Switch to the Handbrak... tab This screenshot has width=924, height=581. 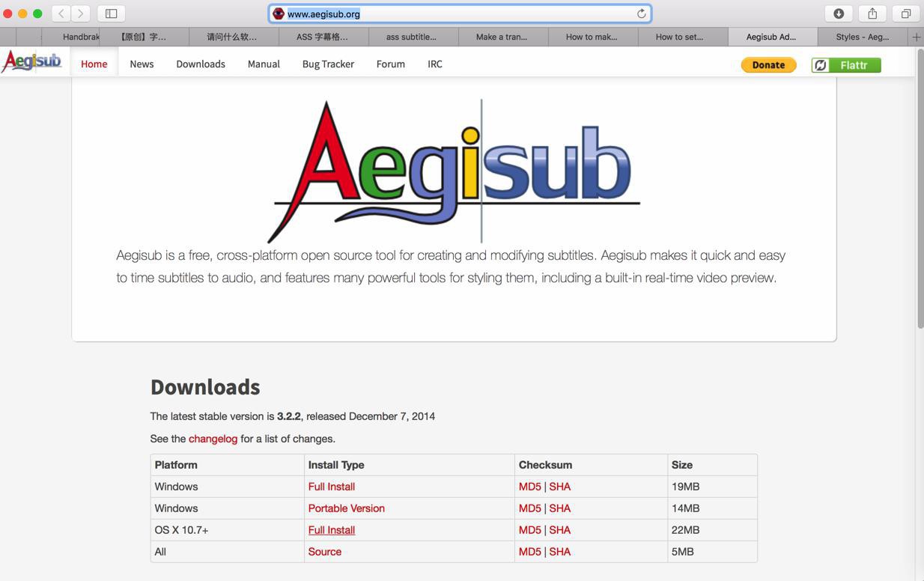70,37
